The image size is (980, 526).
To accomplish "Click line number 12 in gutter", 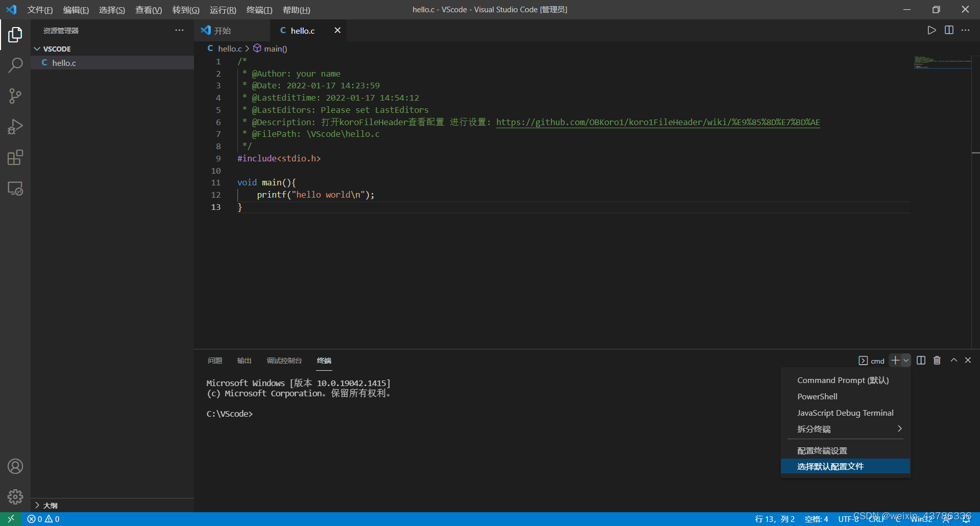I will 216,195.
